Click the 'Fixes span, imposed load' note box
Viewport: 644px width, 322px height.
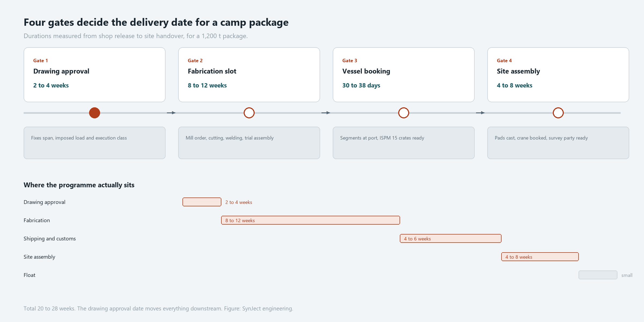pyautogui.click(x=94, y=143)
